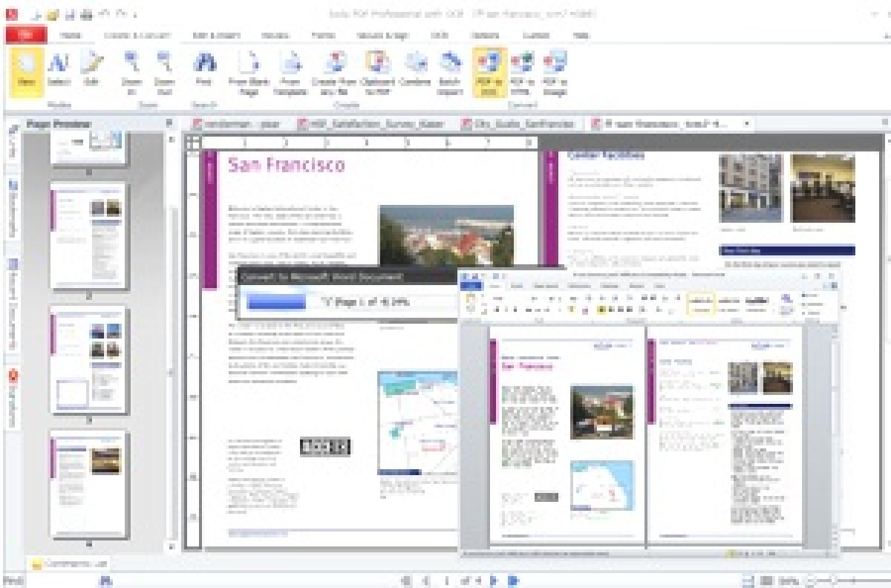
Task: Click the binoculars icon in the status bar
Action: (x=105, y=581)
